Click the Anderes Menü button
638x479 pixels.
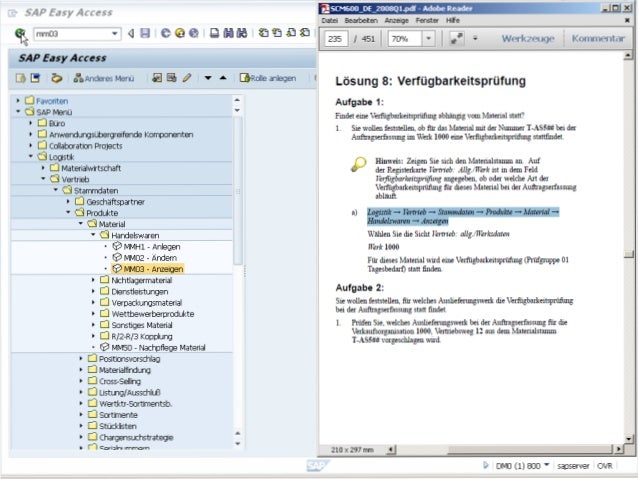104,78
